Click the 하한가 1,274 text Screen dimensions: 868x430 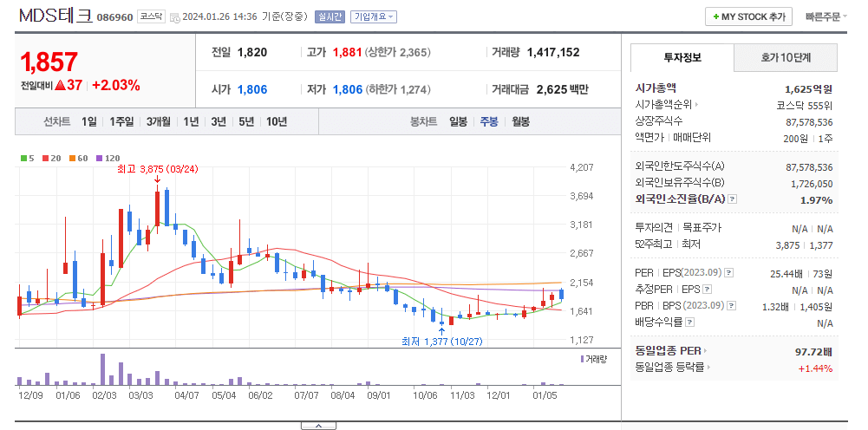click(x=398, y=89)
